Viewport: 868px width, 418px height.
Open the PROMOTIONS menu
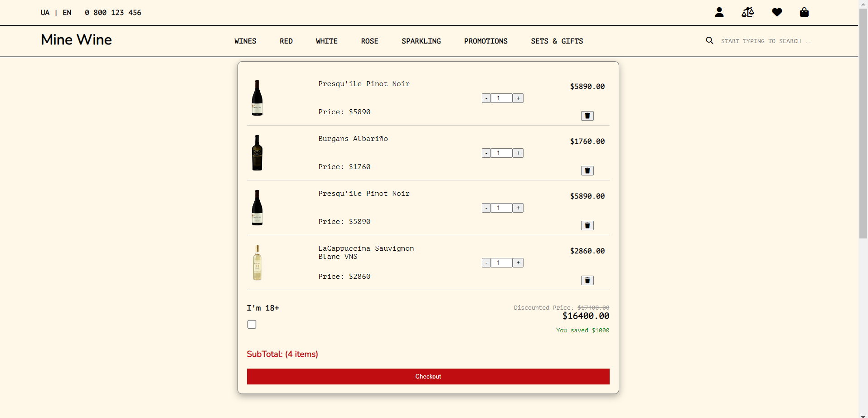click(x=485, y=41)
